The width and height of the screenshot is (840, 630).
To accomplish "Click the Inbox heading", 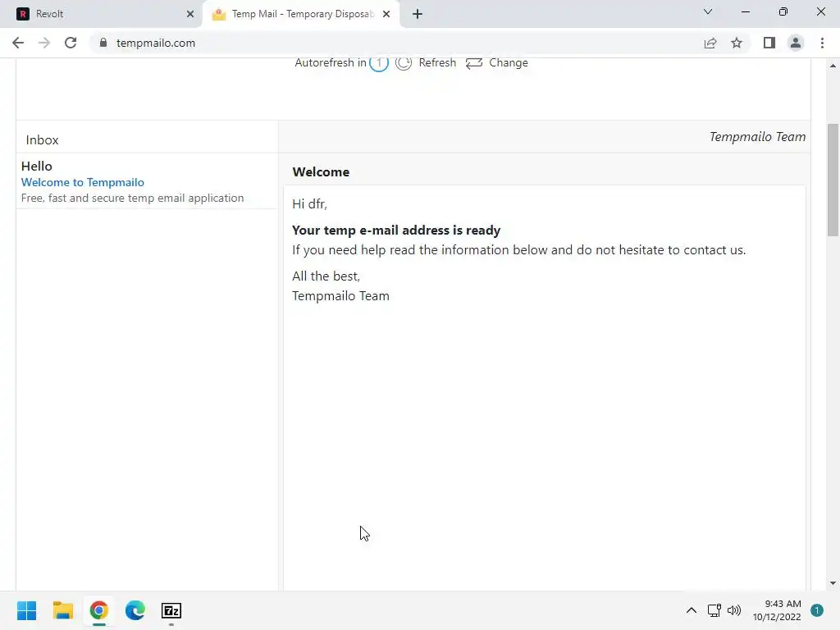I will 42,139.
